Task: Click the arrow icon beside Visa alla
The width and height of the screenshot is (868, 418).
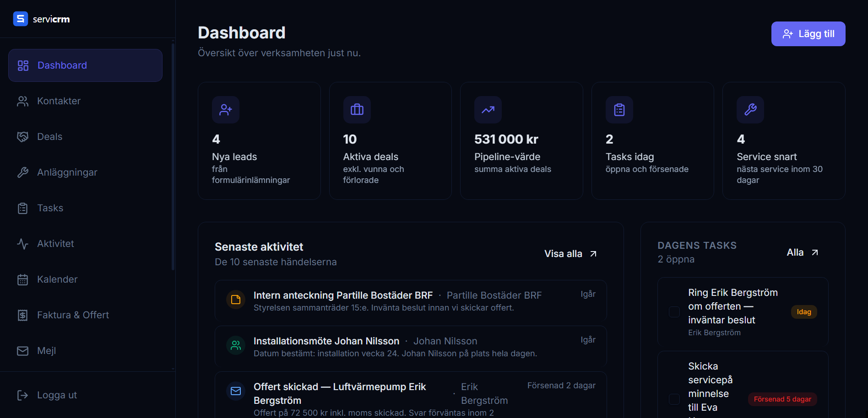Action: click(x=593, y=254)
